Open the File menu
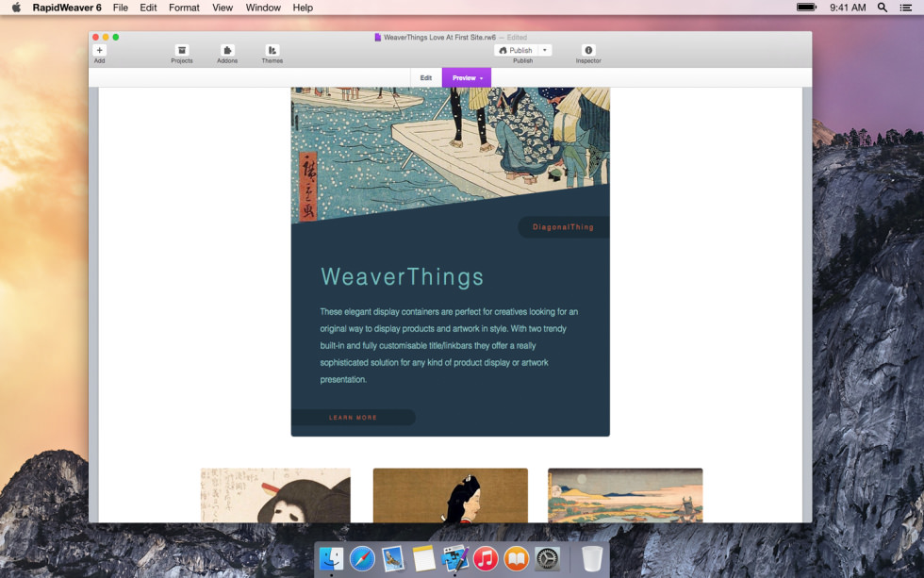This screenshot has width=924, height=578. click(x=121, y=8)
